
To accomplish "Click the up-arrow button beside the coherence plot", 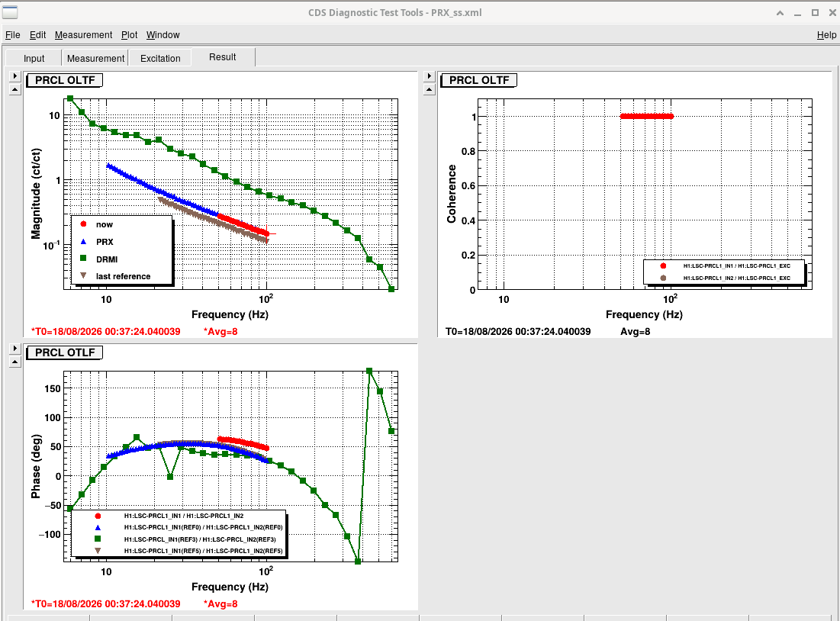I will click(x=429, y=89).
